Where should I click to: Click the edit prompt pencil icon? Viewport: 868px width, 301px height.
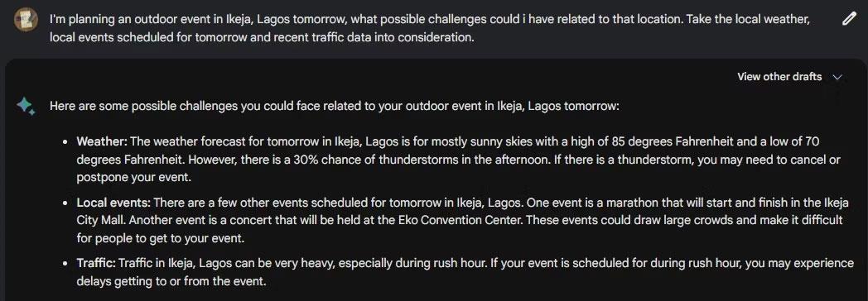[x=849, y=20]
